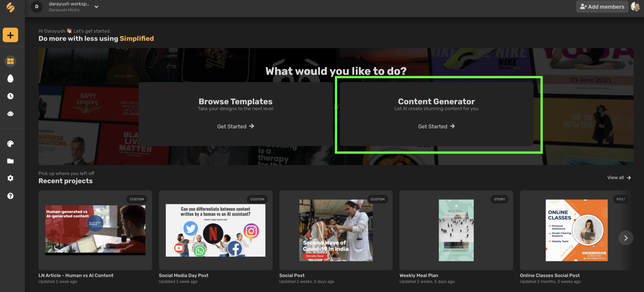Open the help question mark icon

[10, 196]
